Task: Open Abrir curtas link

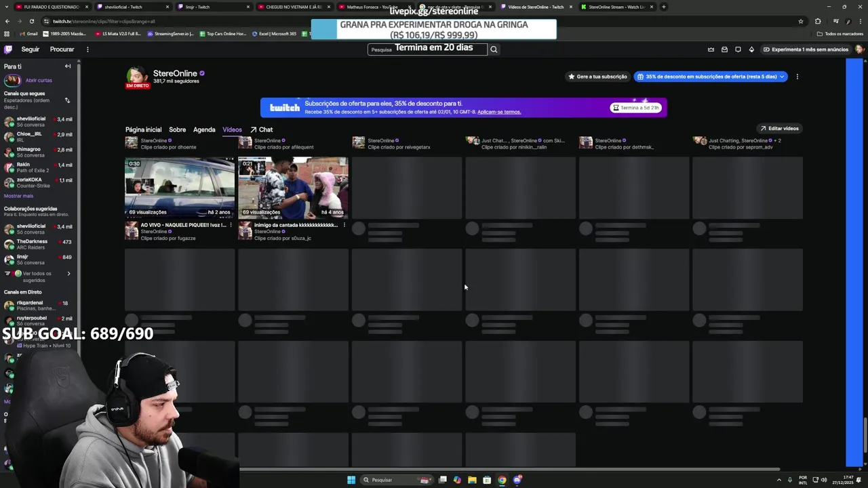Action: (x=39, y=80)
